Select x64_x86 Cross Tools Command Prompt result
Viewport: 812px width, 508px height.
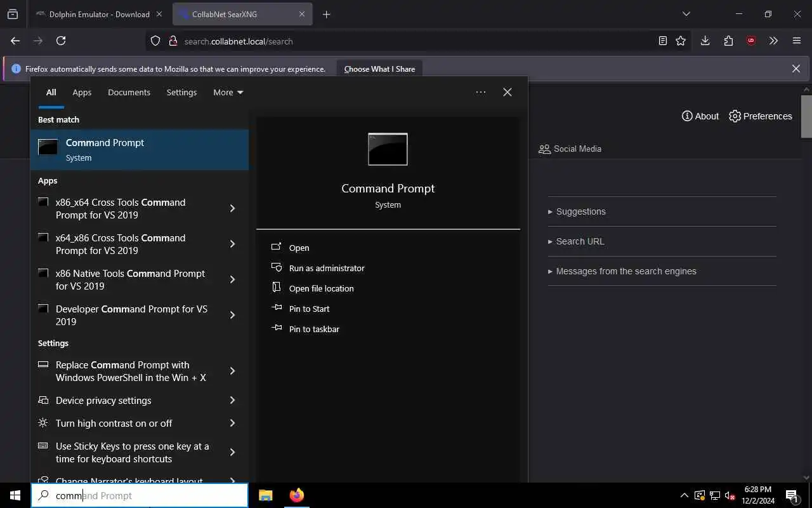click(124, 244)
